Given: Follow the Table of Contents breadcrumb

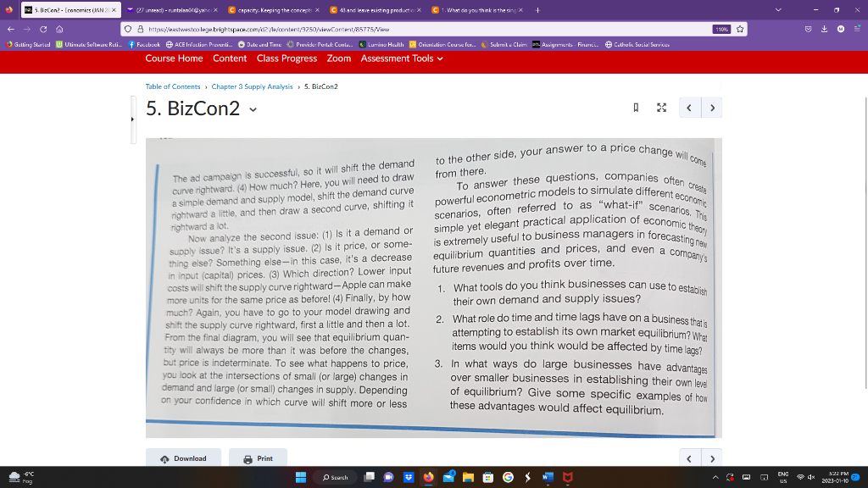Looking at the screenshot, I should click(x=173, y=86).
